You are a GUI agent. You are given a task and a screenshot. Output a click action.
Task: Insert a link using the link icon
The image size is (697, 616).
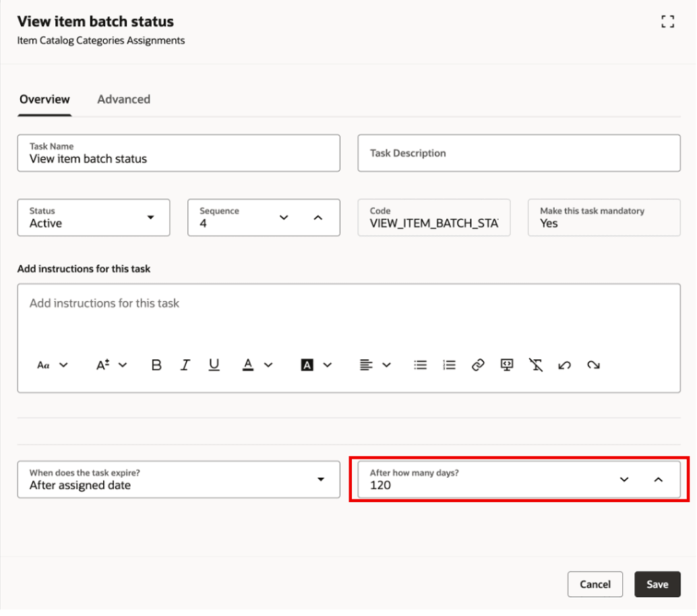tap(478, 365)
